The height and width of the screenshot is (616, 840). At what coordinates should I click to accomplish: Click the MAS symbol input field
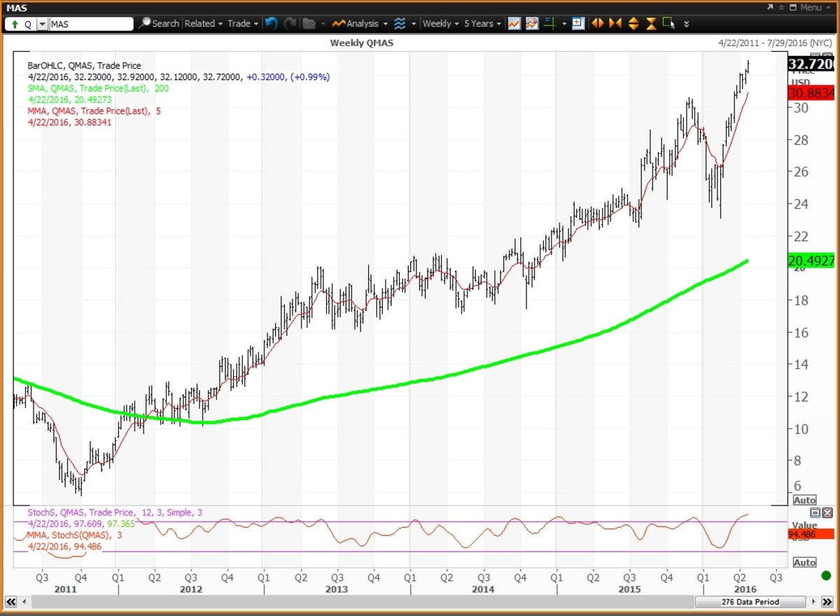[x=90, y=24]
